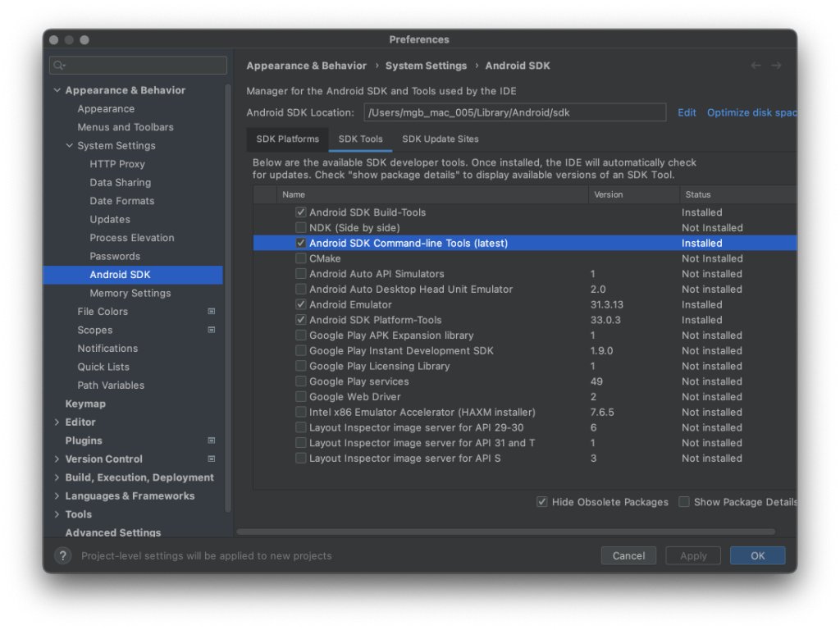Viewport: 840px width, 630px height.
Task: Sort by the Status column header
Action: 738,194
